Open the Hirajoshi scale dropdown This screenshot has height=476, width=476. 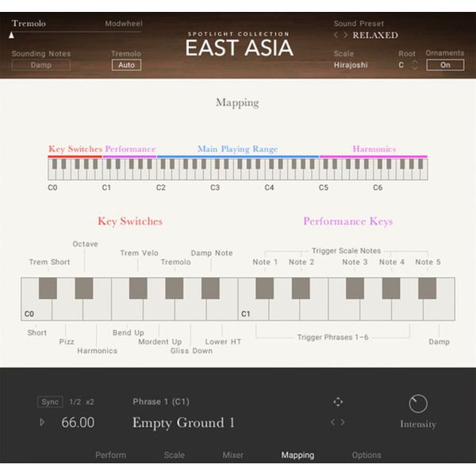(x=351, y=65)
